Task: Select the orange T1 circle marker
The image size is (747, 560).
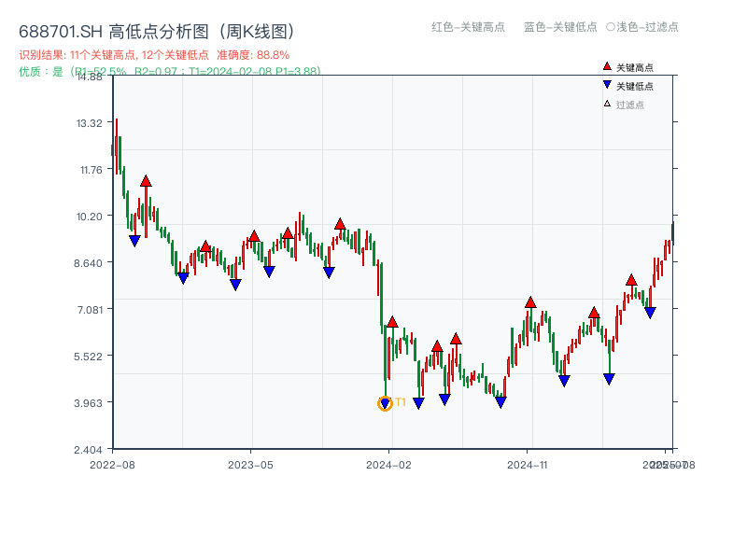Action: coord(385,403)
